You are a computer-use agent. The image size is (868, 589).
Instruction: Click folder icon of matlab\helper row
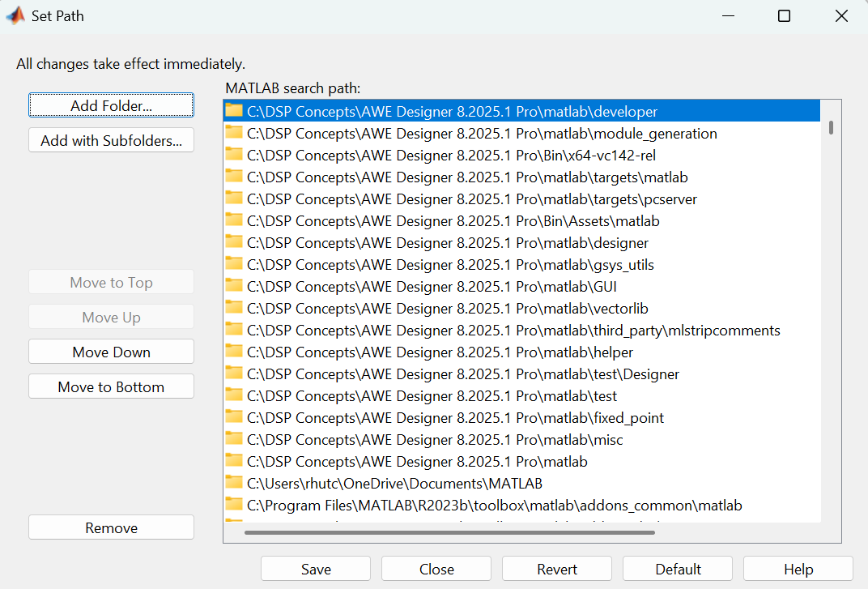pyautogui.click(x=234, y=352)
